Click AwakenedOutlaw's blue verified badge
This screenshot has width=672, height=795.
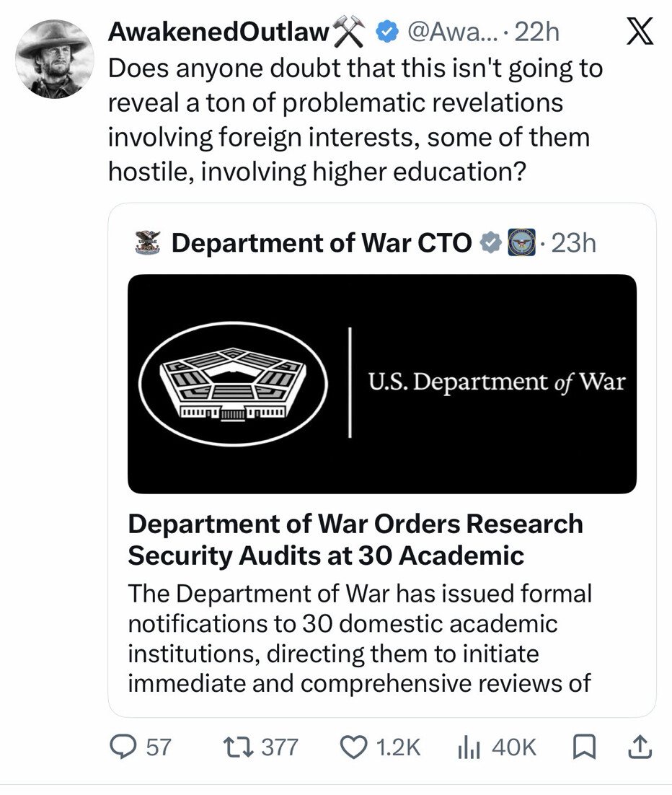[x=386, y=32]
